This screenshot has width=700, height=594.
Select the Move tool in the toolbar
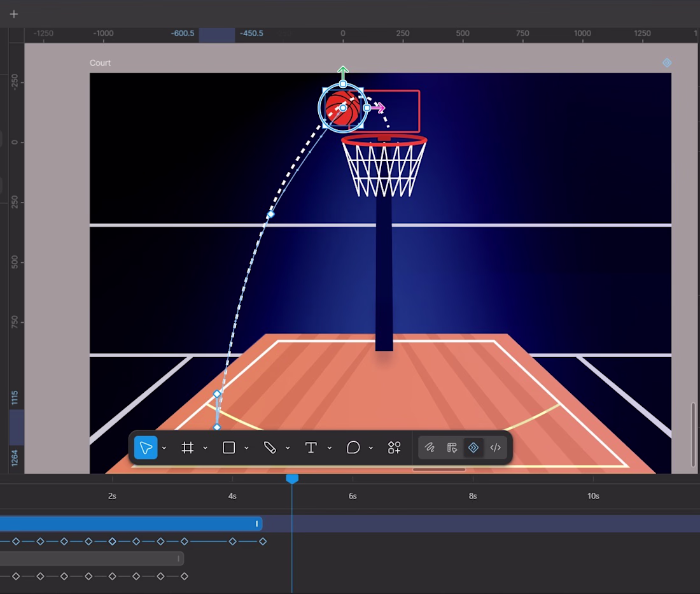click(x=146, y=448)
